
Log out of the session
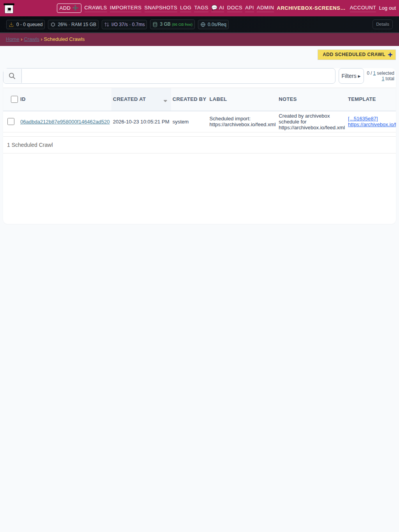click(387, 8)
